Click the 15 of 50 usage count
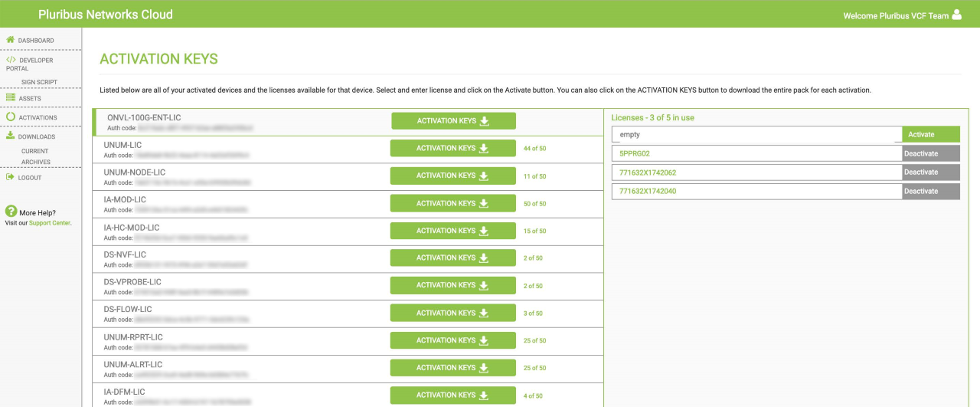Screen dimensions: 980x407 (535, 231)
